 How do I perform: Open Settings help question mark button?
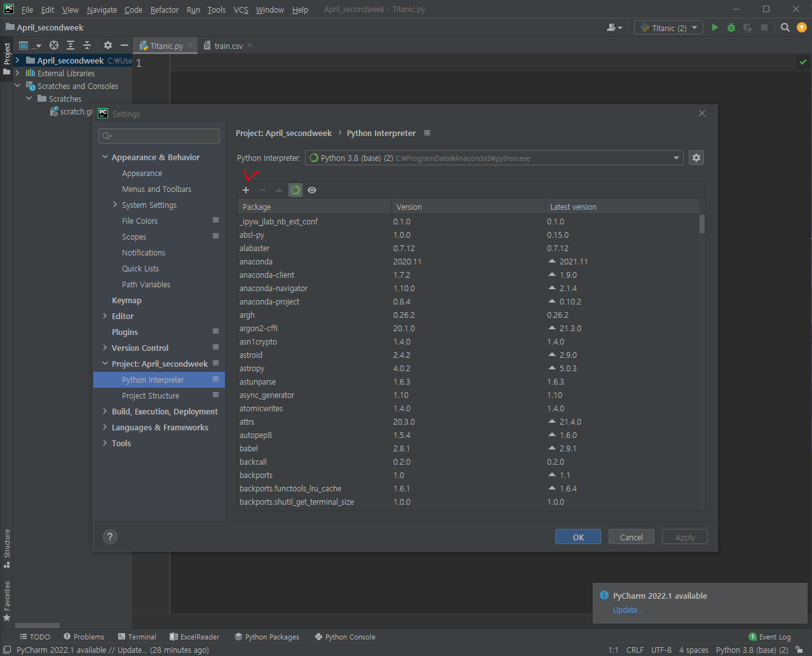110,536
